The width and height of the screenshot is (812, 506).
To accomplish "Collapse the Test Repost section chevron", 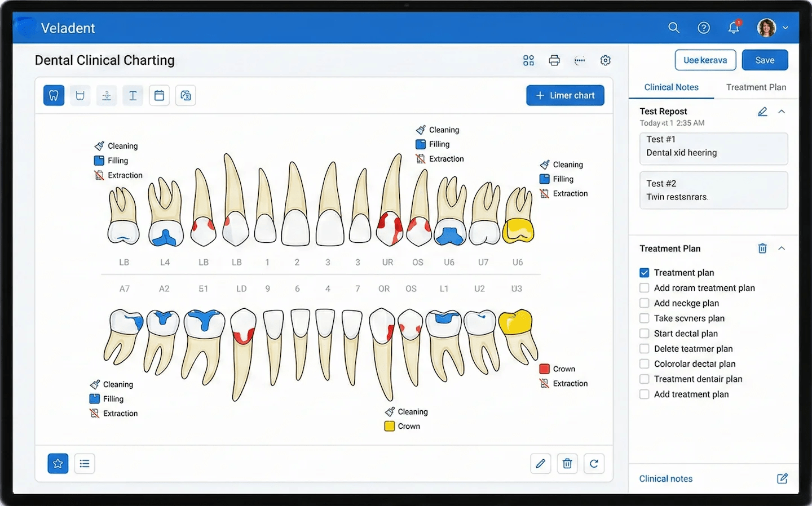I will pos(782,112).
